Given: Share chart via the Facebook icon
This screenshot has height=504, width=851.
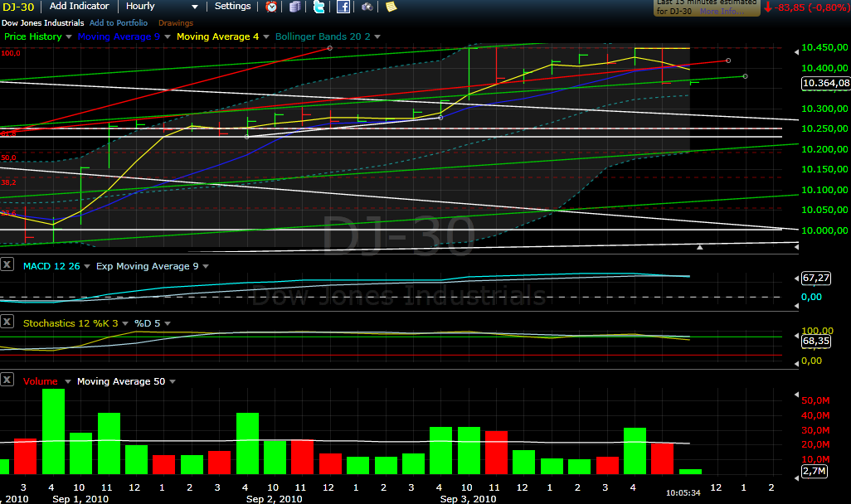Looking at the screenshot, I should click(343, 7).
